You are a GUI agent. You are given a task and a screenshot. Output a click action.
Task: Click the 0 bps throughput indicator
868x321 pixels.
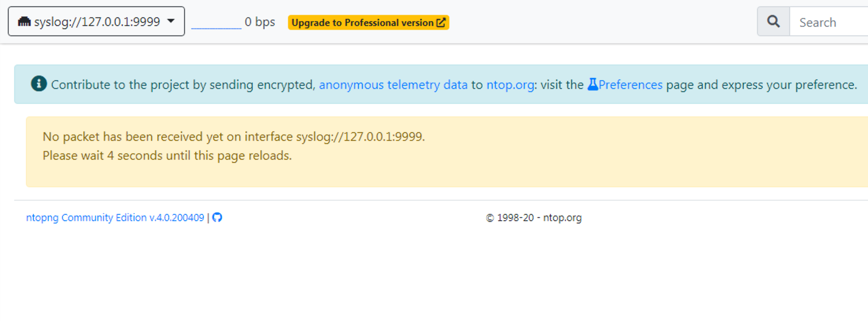[260, 22]
